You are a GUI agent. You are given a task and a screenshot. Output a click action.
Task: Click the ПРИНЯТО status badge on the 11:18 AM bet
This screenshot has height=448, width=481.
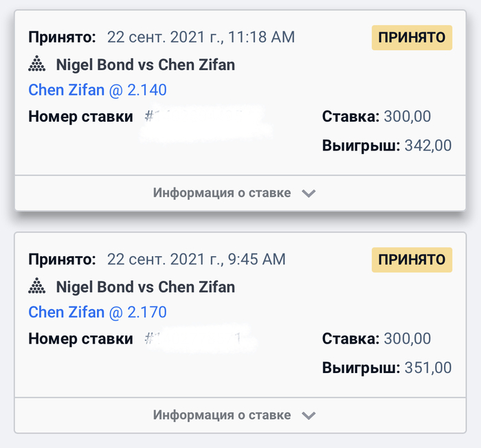point(412,38)
